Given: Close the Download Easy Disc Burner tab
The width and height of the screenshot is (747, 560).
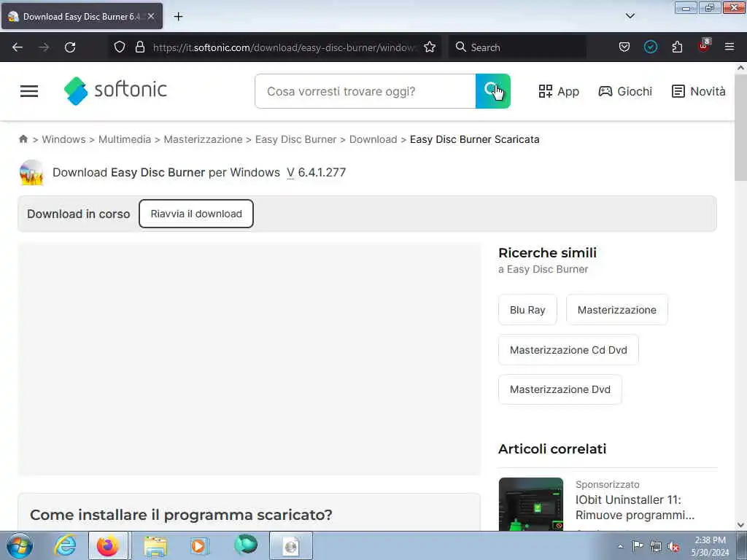Looking at the screenshot, I should 151,16.
